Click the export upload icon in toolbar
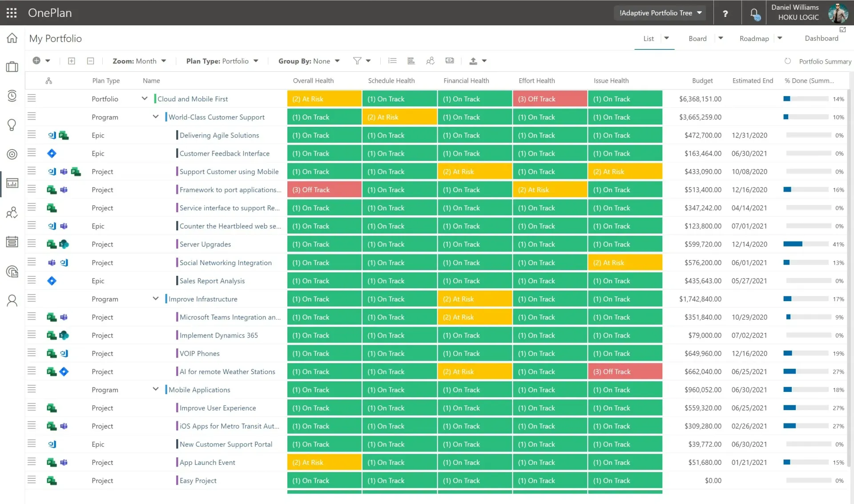The image size is (854, 504). pos(473,61)
